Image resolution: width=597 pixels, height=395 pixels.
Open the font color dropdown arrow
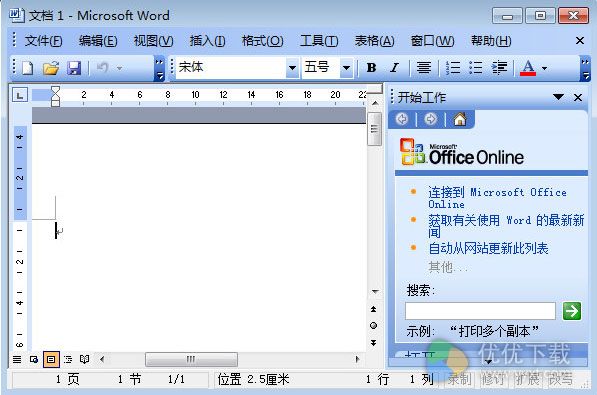coord(544,69)
